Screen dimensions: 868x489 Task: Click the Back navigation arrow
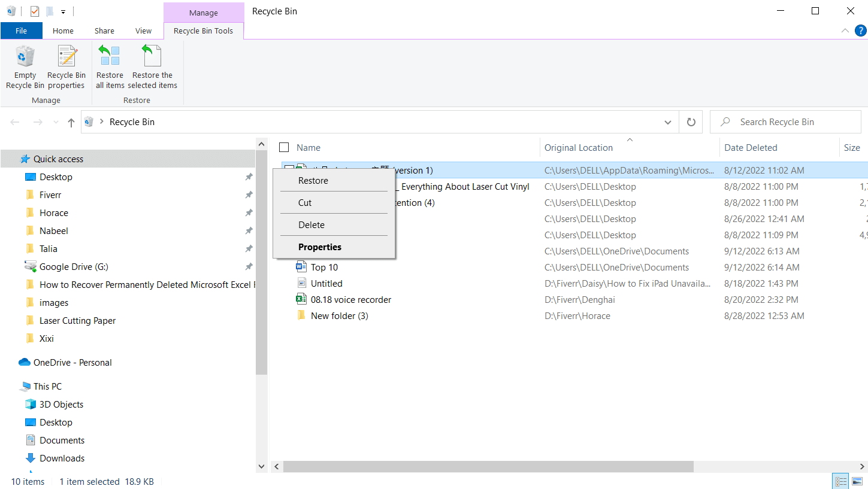pyautogui.click(x=16, y=122)
